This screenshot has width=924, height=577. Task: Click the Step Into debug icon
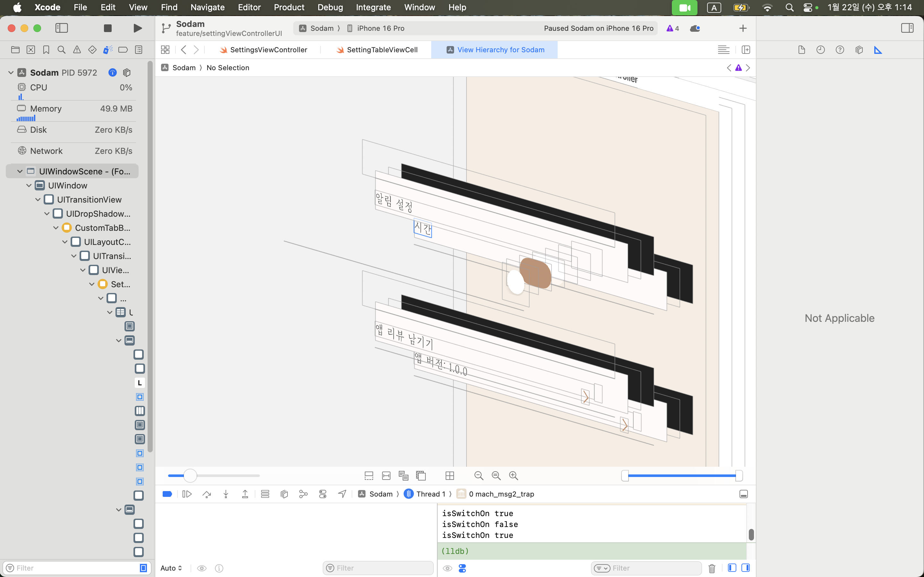click(226, 494)
